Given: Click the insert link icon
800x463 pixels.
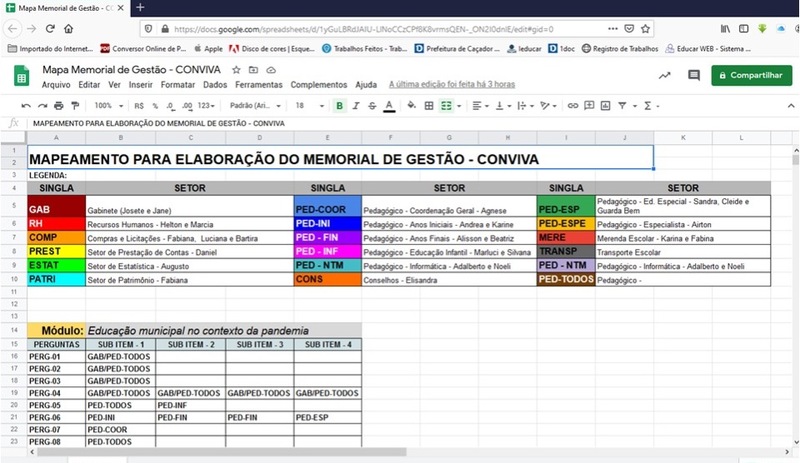Looking at the screenshot, I should coord(573,105).
